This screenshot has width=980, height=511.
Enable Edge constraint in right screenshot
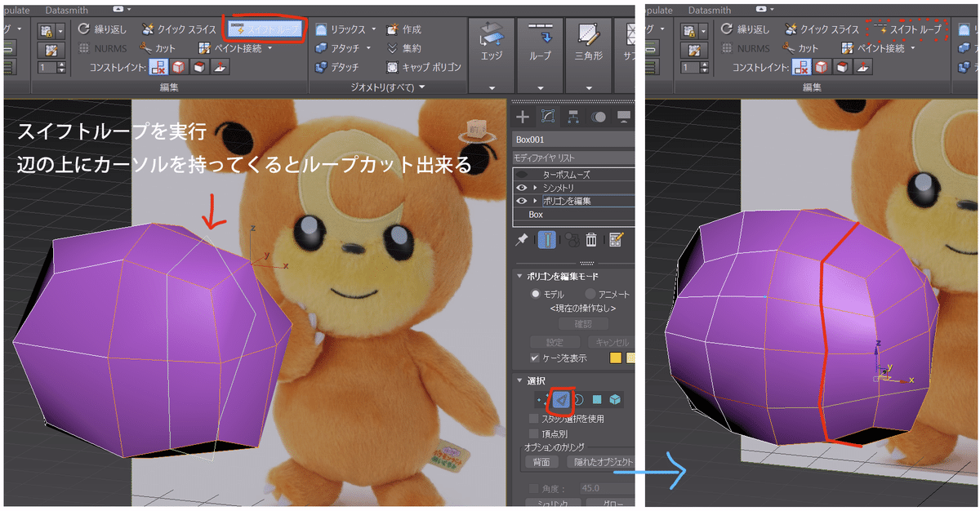(x=822, y=67)
